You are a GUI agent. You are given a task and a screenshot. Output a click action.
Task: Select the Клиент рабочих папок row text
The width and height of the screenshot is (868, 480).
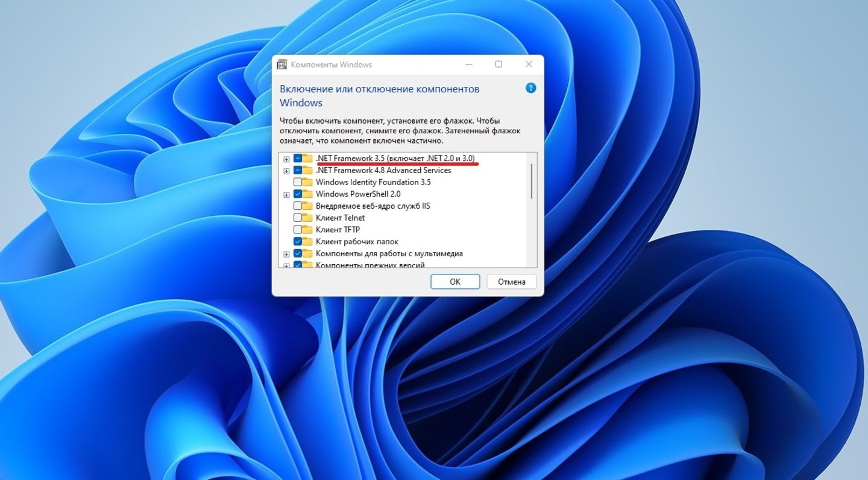357,242
